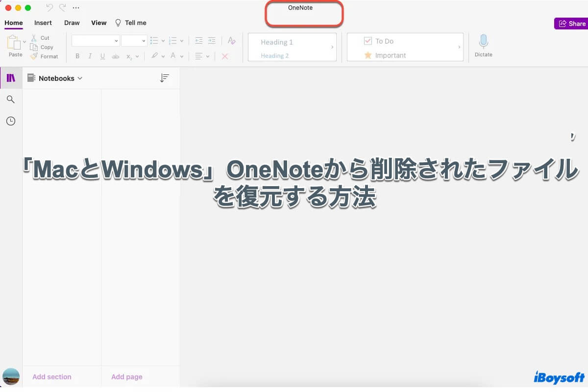Image resolution: width=588 pixels, height=392 pixels.
Task: Decrease indent of the paragraph
Action: [199, 41]
